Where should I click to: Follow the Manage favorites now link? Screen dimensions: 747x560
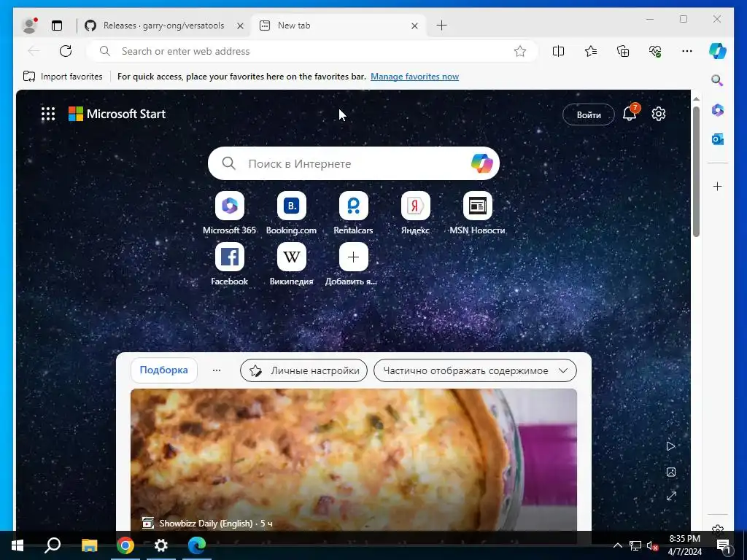point(414,76)
